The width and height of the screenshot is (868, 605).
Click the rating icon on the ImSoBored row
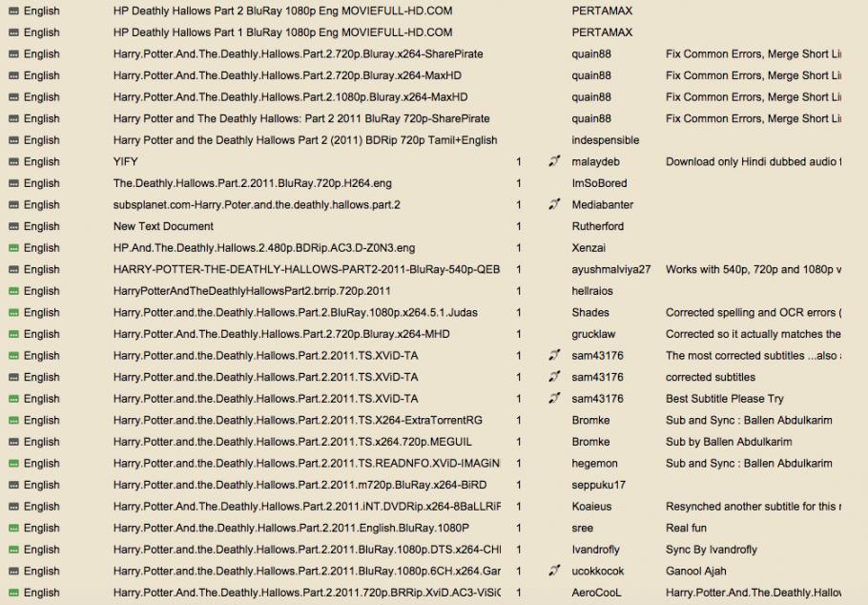14,183
